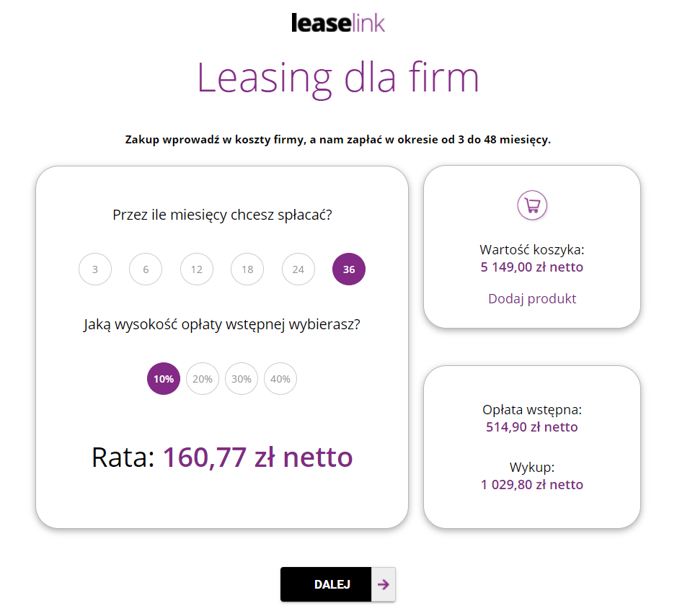Image resolution: width=677 pixels, height=616 pixels.
Task: Click the shopping cart icon
Action: coord(532,205)
